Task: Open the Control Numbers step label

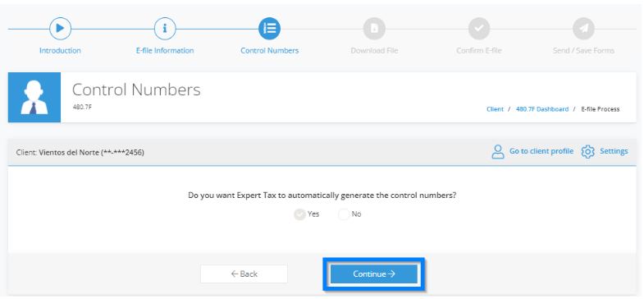Action: coord(269,51)
